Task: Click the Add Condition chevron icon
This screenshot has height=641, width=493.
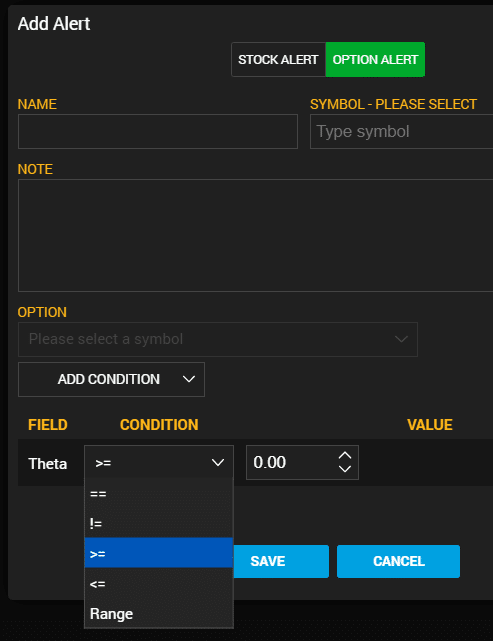Action: click(188, 379)
